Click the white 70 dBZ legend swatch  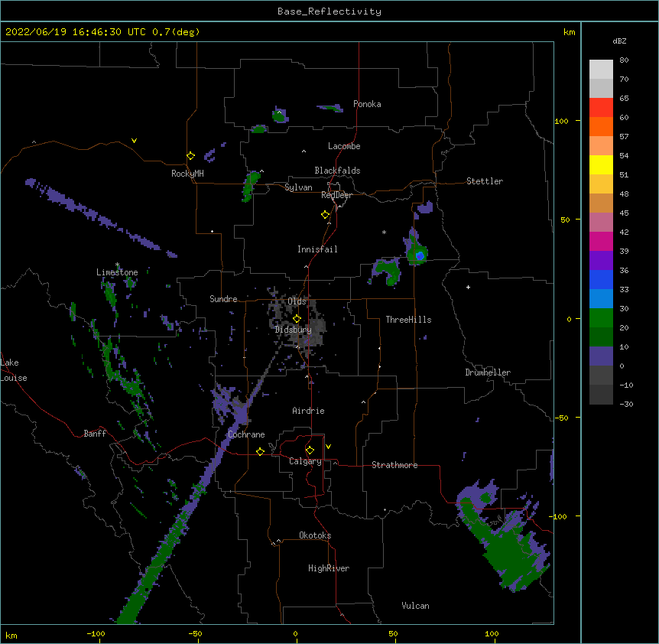601,70
